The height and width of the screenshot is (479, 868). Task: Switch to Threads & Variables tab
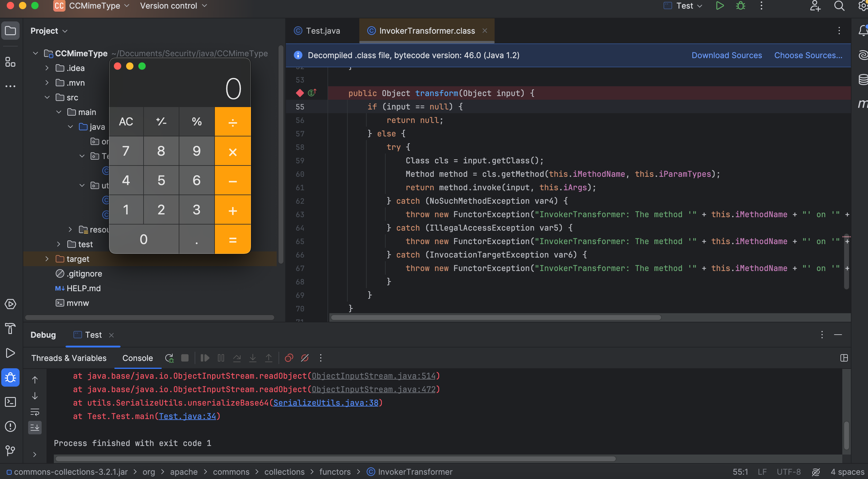[69, 358]
